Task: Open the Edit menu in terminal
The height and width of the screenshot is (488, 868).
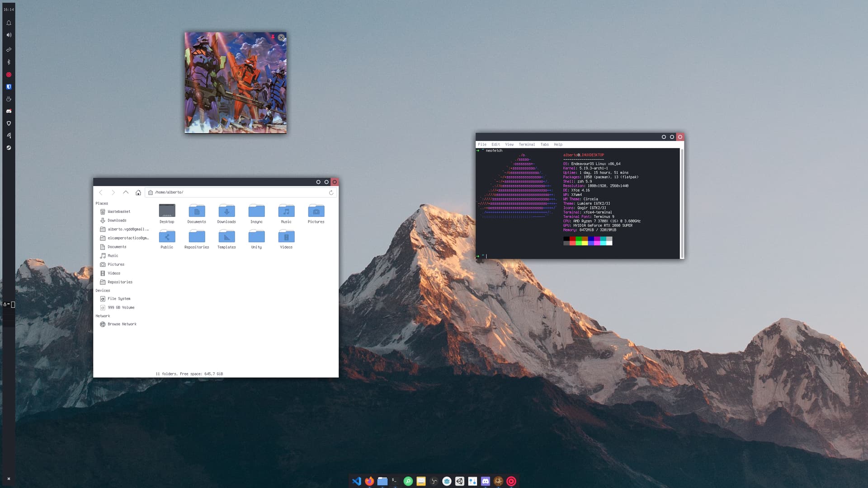Action: (496, 145)
